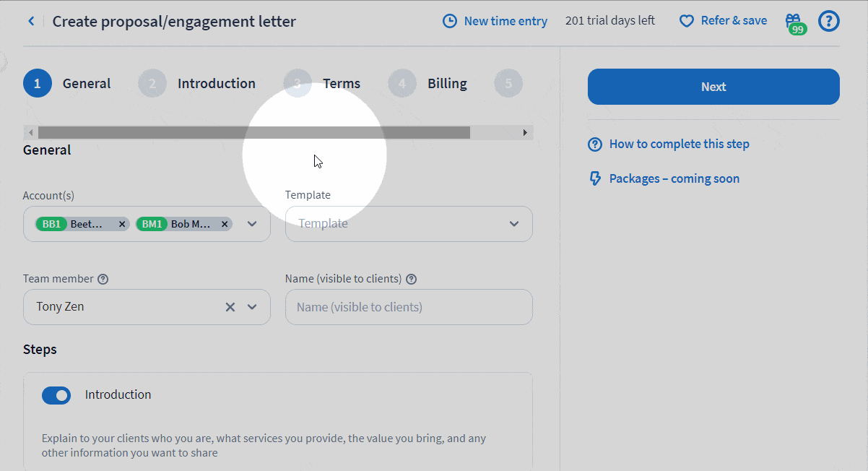
Task: Click the clock icon for New time entry
Action: click(450, 22)
